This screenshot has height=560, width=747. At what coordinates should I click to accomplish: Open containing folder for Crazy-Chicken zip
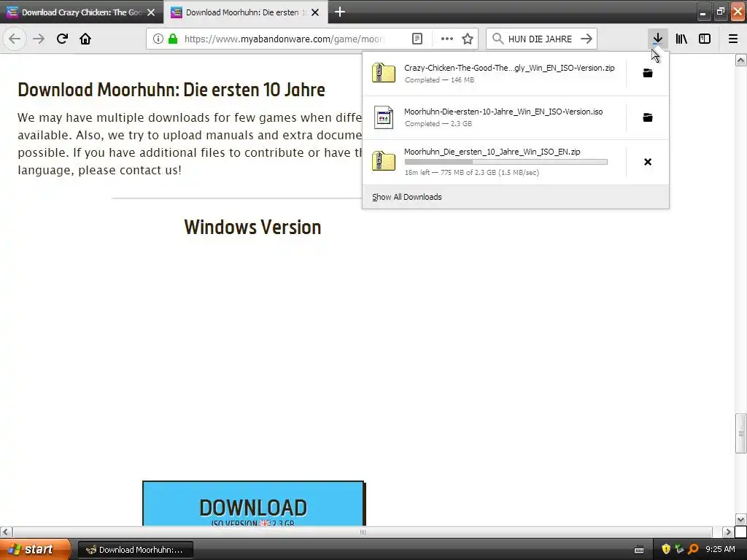tap(648, 74)
